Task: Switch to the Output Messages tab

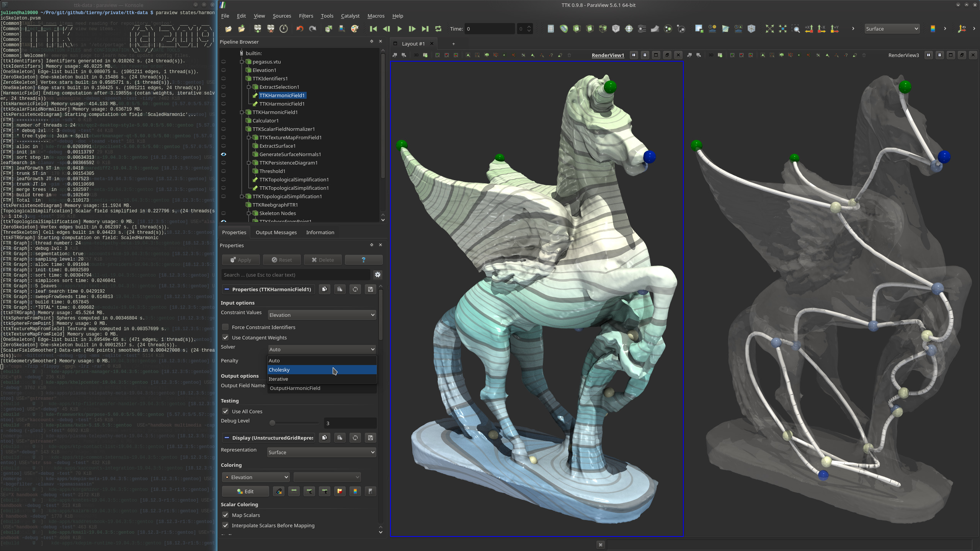Action: [x=276, y=232]
